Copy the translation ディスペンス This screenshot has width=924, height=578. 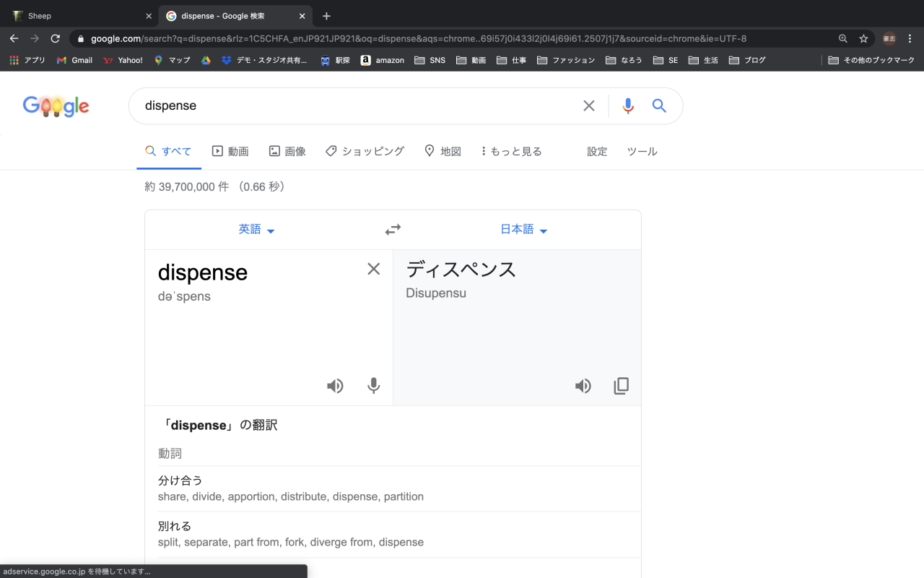tap(621, 386)
